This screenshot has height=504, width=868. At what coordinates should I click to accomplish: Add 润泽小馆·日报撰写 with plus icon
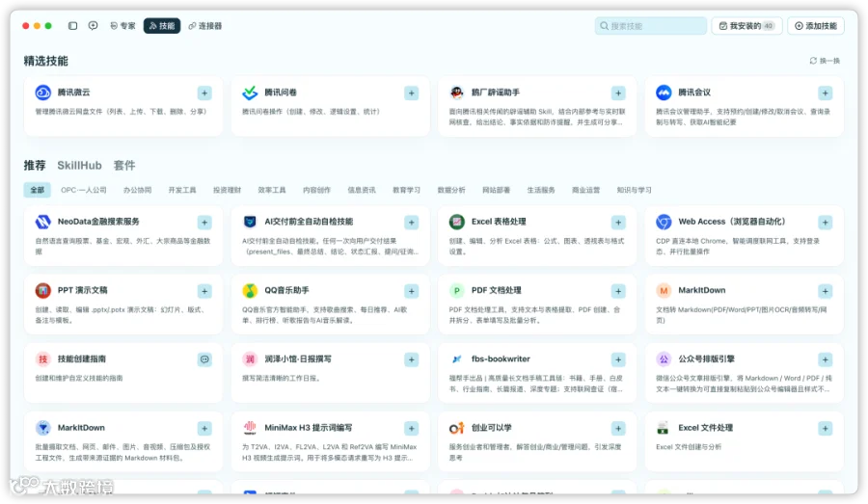[411, 359]
